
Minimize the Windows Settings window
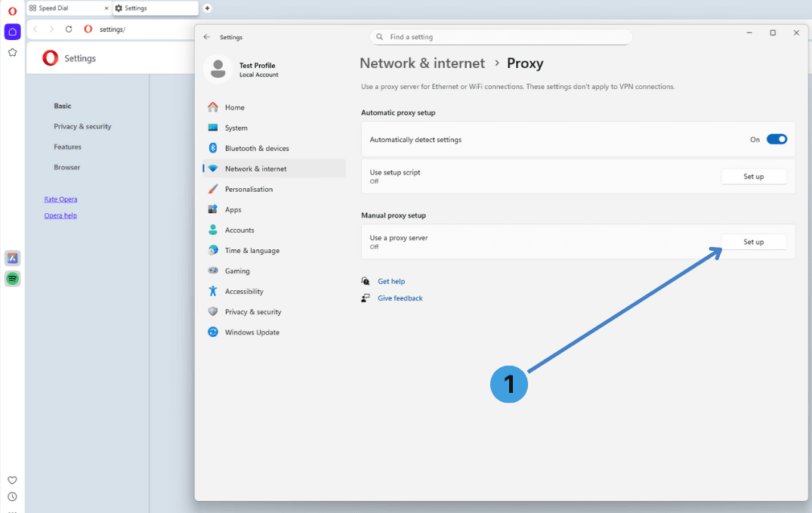[749, 32]
